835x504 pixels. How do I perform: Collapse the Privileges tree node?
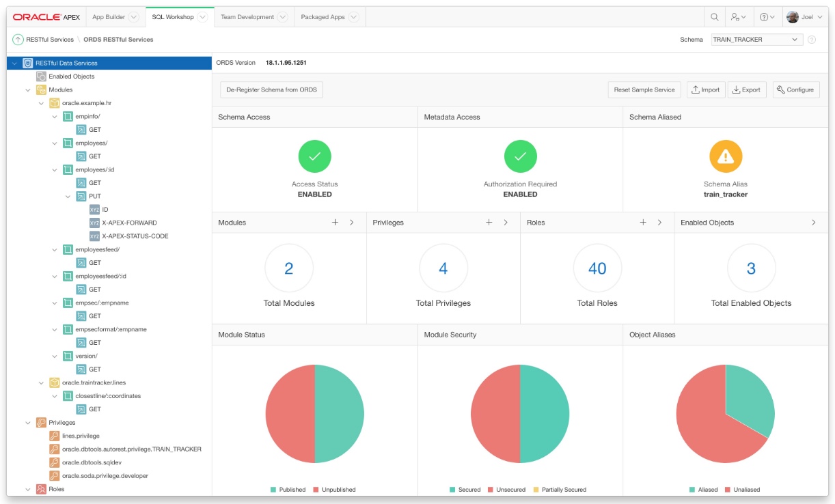click(28, 423)
